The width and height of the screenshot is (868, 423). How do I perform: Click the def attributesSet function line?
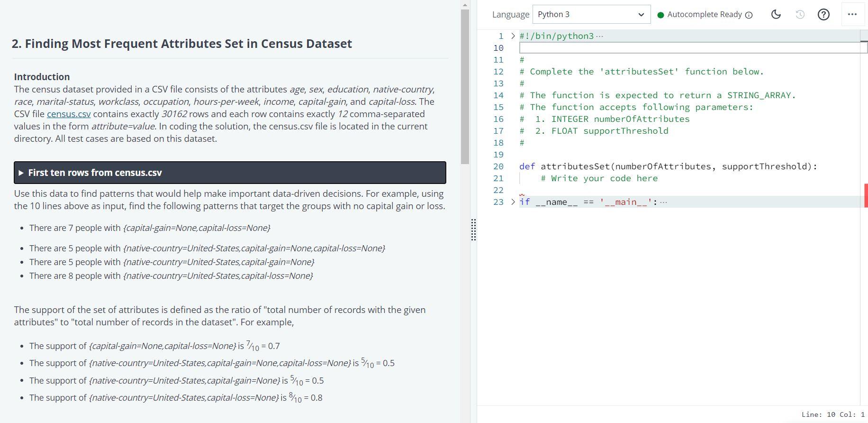[668, 166]
